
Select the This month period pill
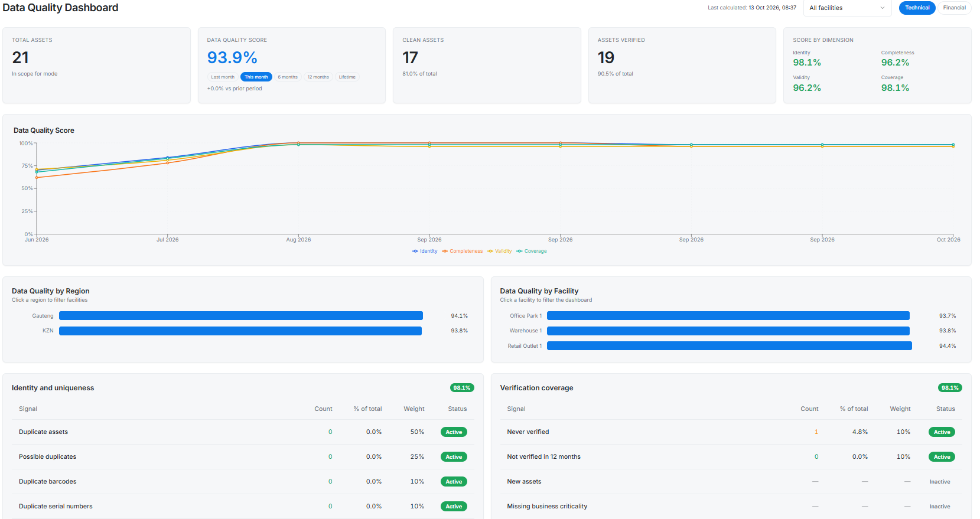click(256, 77)
